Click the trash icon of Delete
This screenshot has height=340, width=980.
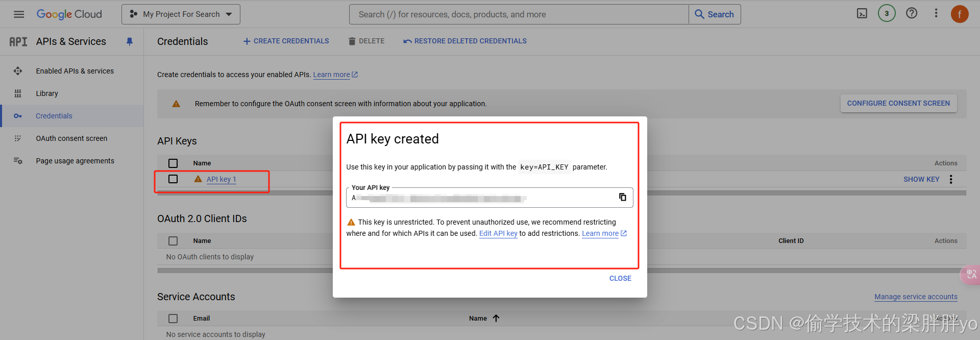(352, 41)
